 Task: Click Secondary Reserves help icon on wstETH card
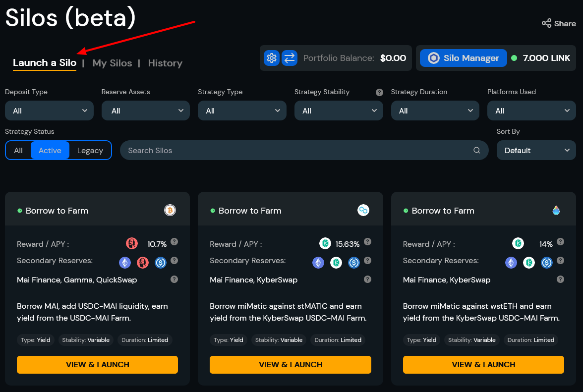(560, 261)
